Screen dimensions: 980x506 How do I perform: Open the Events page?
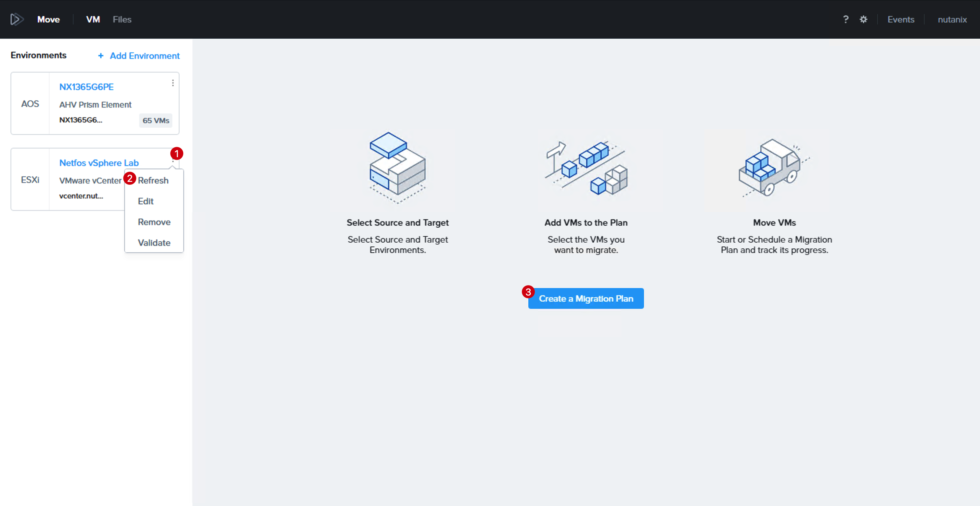(901, 19)
